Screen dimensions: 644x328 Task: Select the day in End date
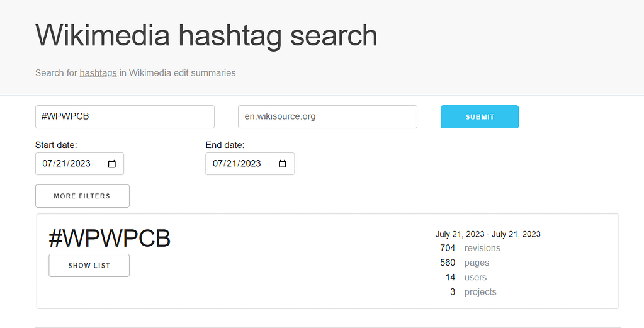[232, 164]
